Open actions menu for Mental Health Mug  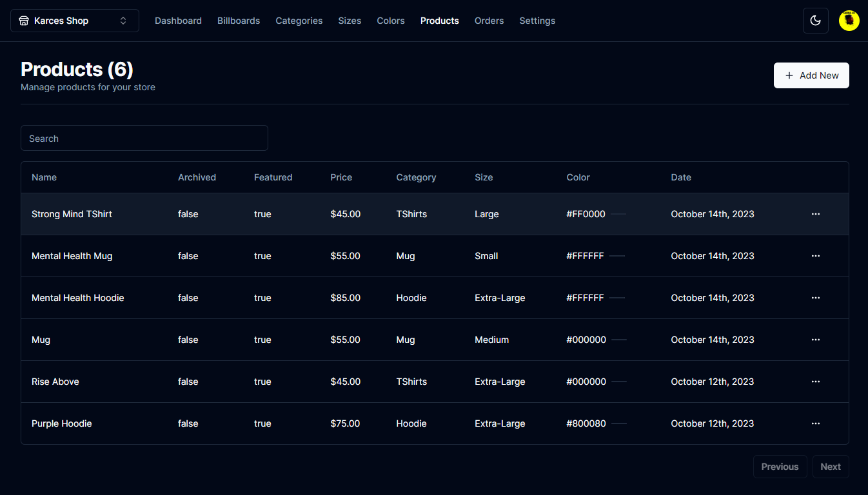pyautogui.click(x=815, y=255)
